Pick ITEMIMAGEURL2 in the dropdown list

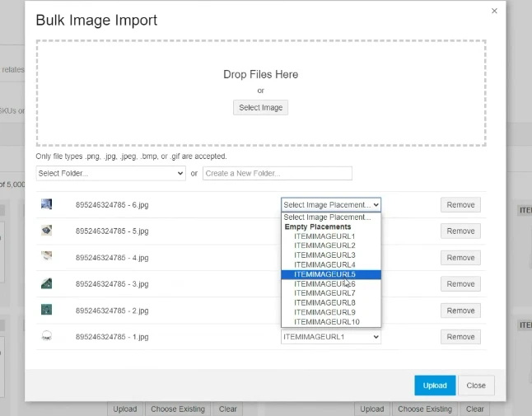pyautogui.click(x=324, y=245)
